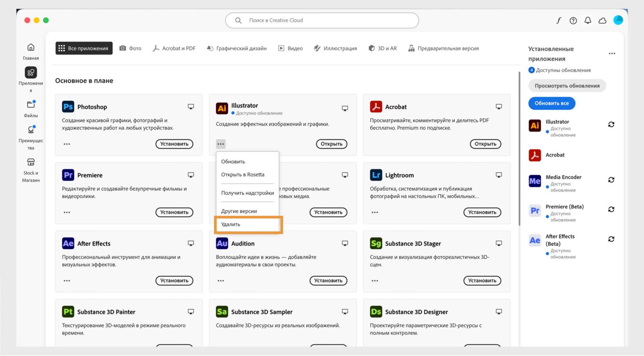Switch to Иллюстрация tab
Image resolution: width=644 pixels, height=356 pixels.
pyautogui.click(x=335, y=48)
